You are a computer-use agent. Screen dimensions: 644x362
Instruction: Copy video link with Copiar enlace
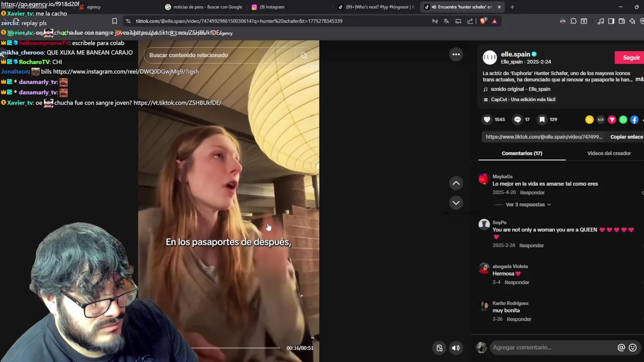coord(626,137)
